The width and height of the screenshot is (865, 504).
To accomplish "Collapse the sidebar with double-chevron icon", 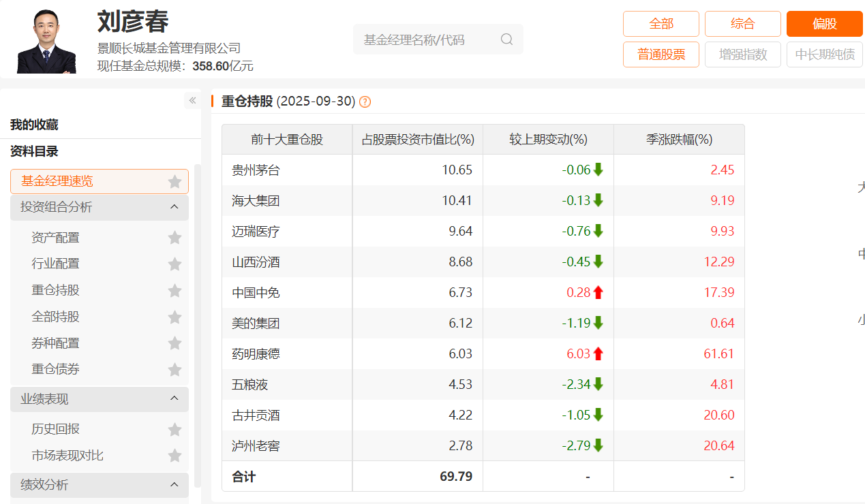I will 192,100.
